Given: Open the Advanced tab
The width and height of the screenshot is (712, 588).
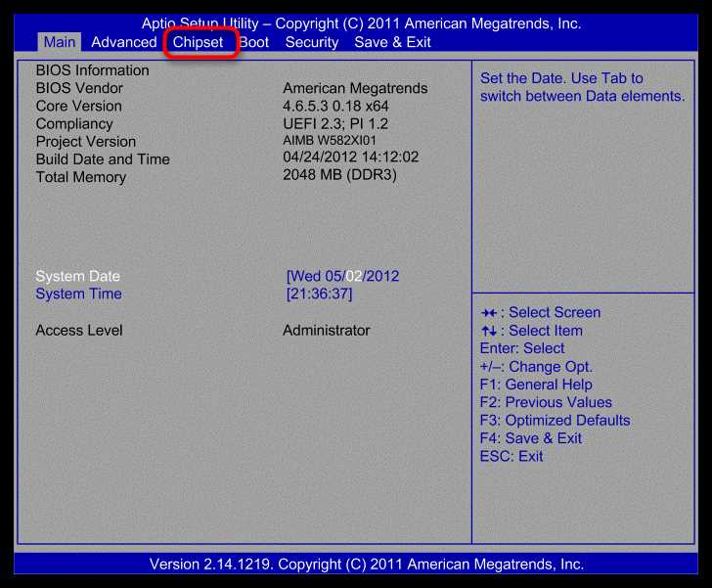Looking at the screenshot, I should (124, 42).
